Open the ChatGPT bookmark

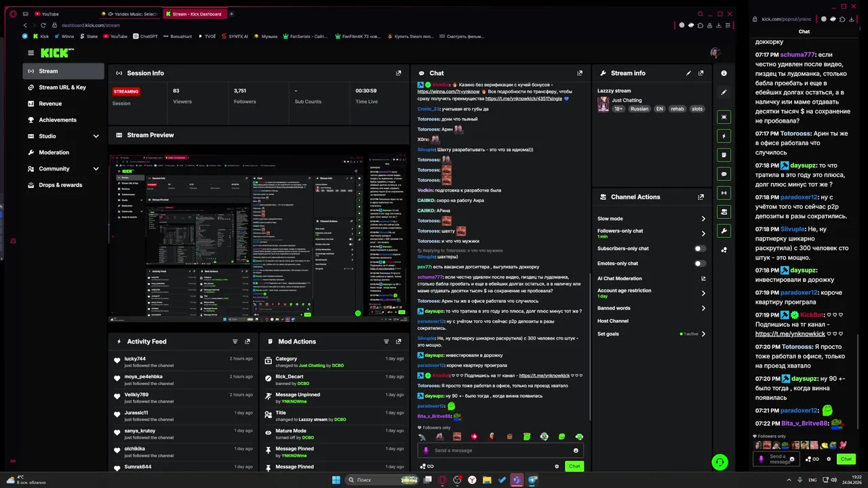pyautogui.click(x=145, y=37)
